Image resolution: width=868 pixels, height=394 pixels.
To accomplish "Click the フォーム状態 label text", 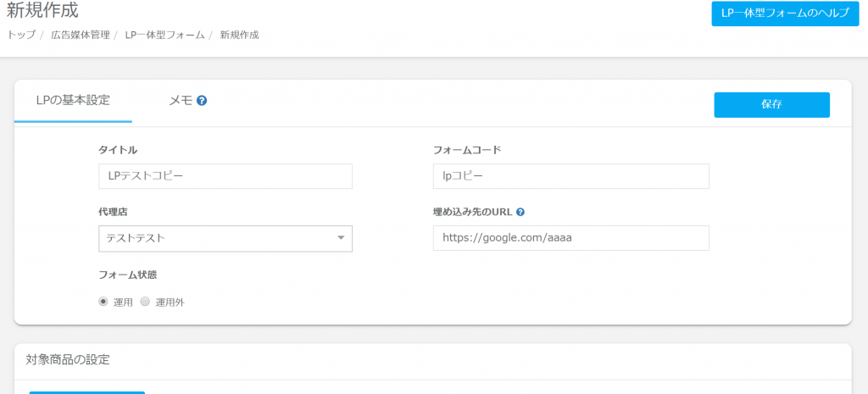I will 128,275.
